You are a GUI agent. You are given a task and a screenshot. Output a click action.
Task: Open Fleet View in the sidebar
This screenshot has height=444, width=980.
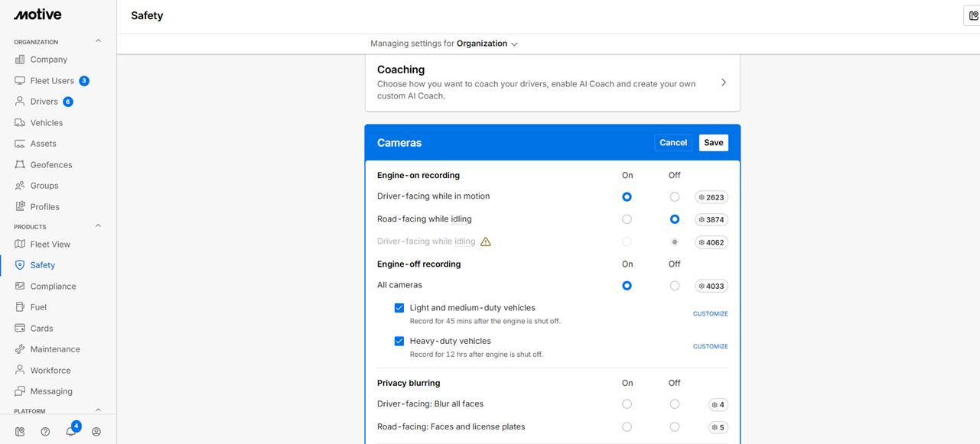click(50, 245)
